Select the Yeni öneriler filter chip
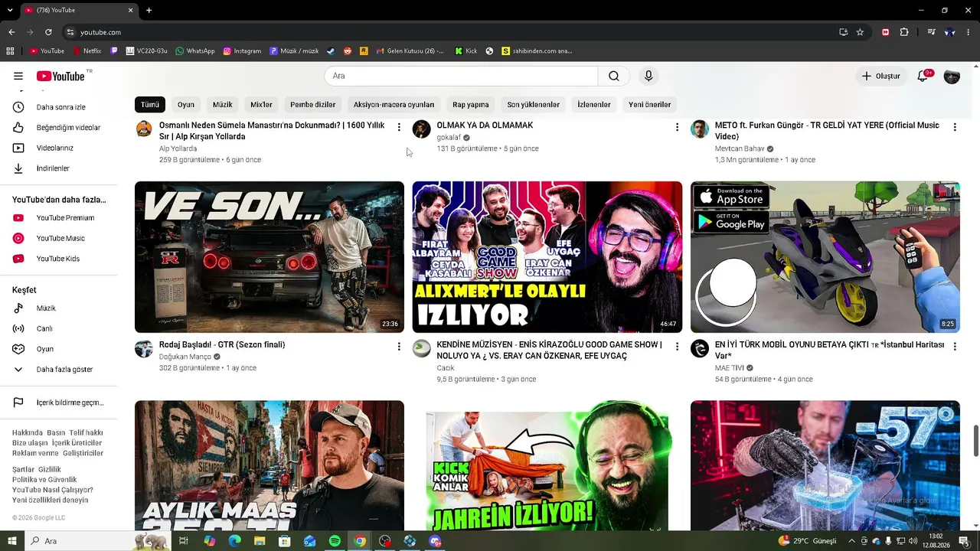 (649, 105)
